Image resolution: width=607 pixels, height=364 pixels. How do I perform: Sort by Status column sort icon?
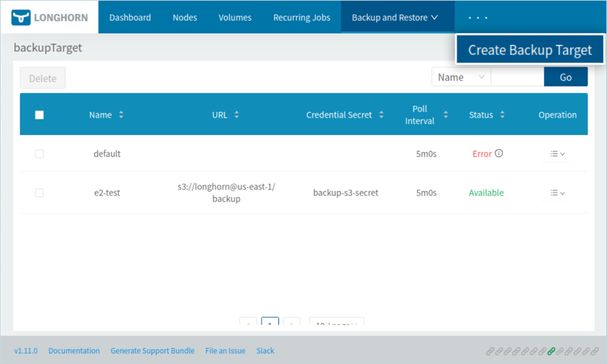pos(502,115)
